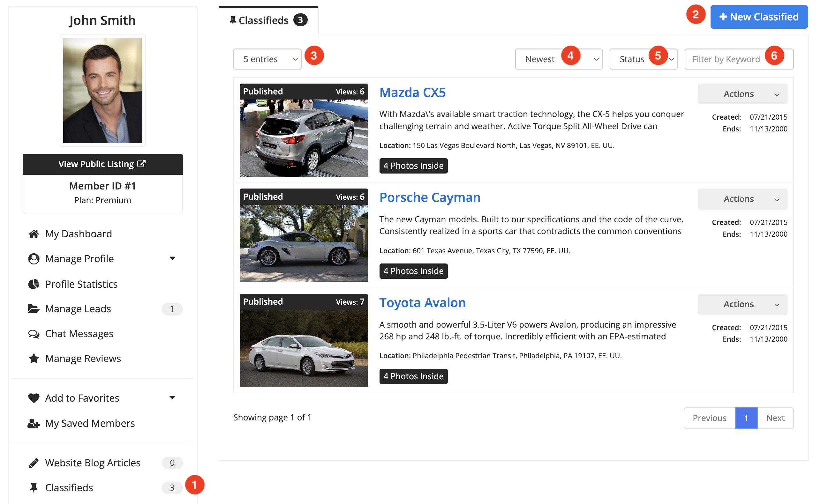821x504 pixels.
Task: Open the 5 entries dropdown
Action: click(267, 59)
